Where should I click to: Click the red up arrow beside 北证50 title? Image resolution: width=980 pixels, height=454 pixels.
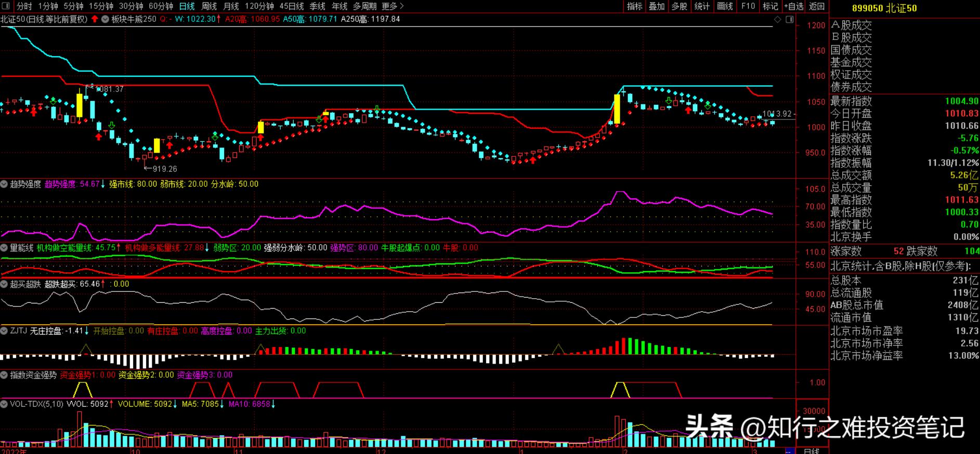pyautogui.click(x=95, y=19)
